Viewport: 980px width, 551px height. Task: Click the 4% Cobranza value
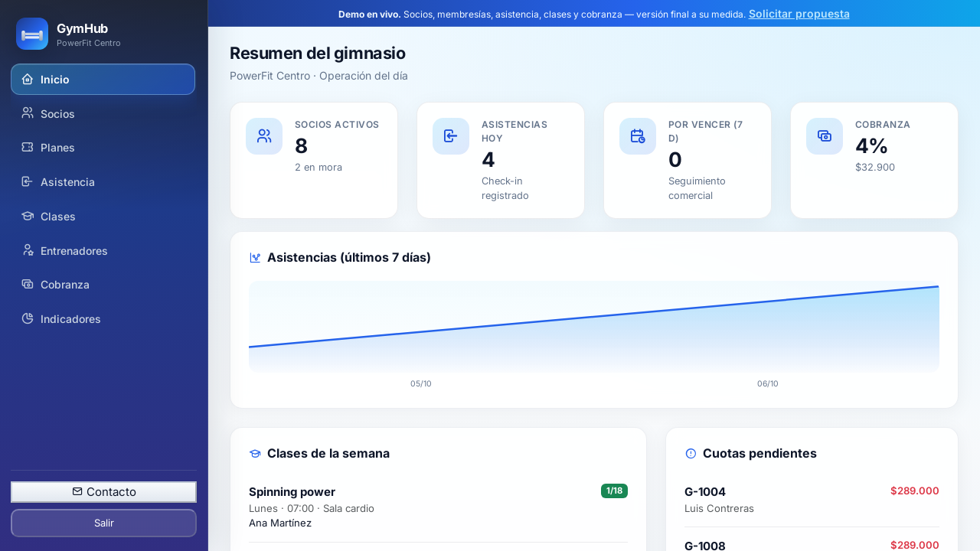tap(872, 145)
